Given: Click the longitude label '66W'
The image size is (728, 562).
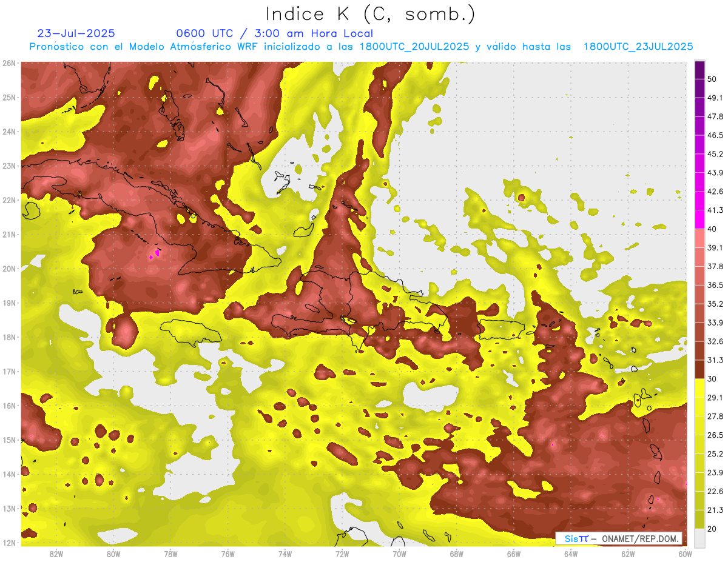Looking at the screenshot, I should (514, 554).
